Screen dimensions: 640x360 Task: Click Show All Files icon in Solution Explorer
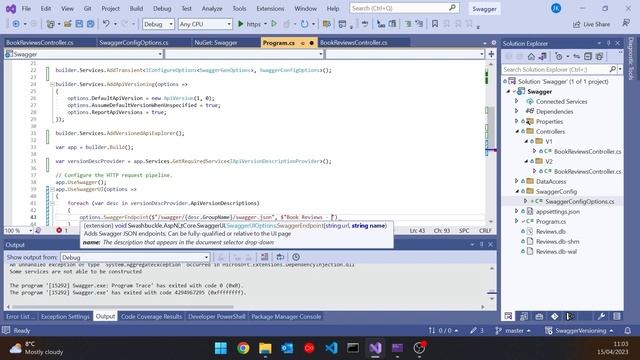pyautogui.click(x=599, y=56)
